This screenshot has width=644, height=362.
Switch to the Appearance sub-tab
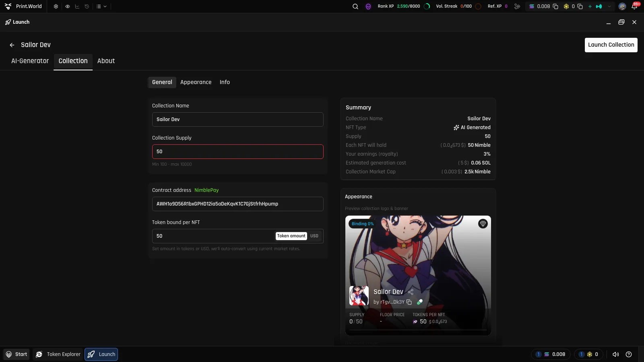(x=196, y=82)
